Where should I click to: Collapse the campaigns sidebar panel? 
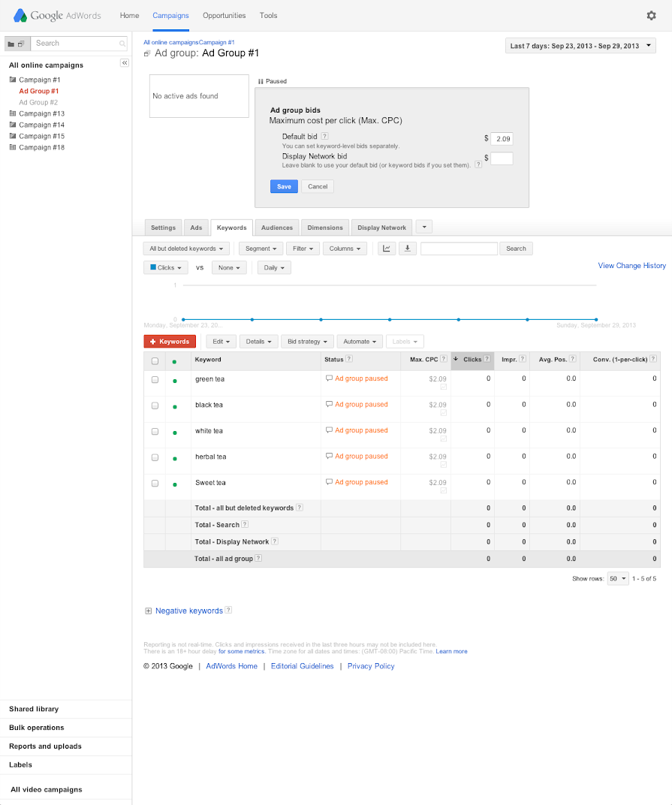click(124, 62)
